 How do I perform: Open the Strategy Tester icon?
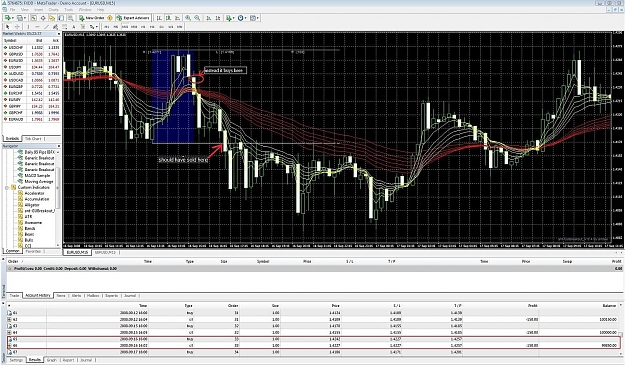[x=71, y=18]
